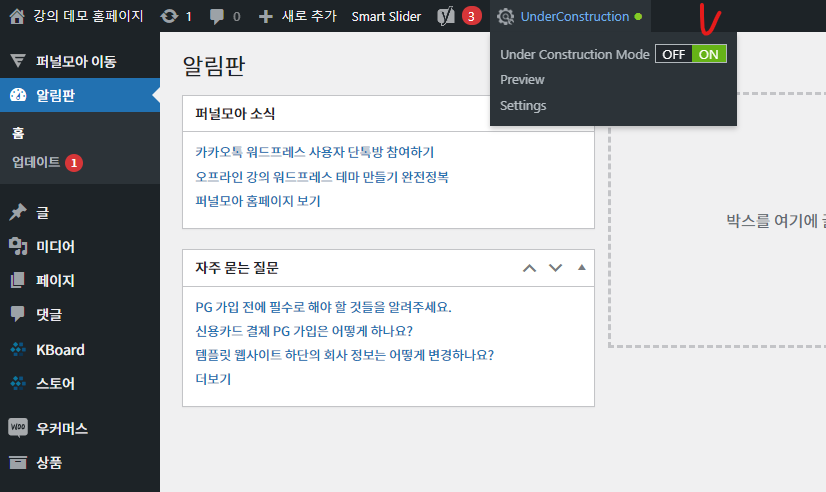Click the dashboard gauge icon for 알림판

click(18, 95)
